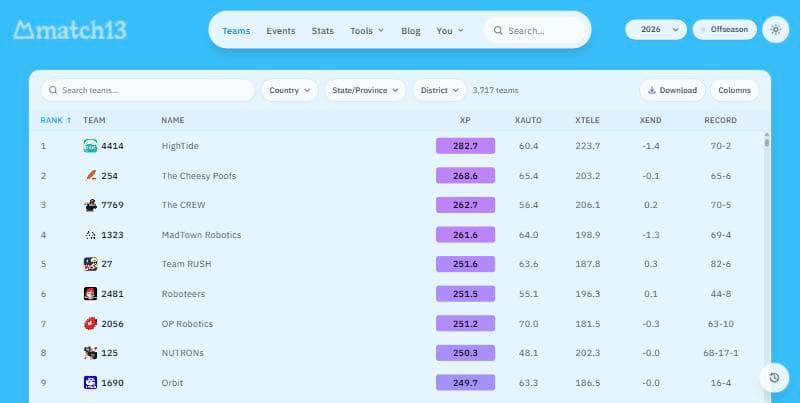Focus the navbar Search field

[x=536, y=31]
